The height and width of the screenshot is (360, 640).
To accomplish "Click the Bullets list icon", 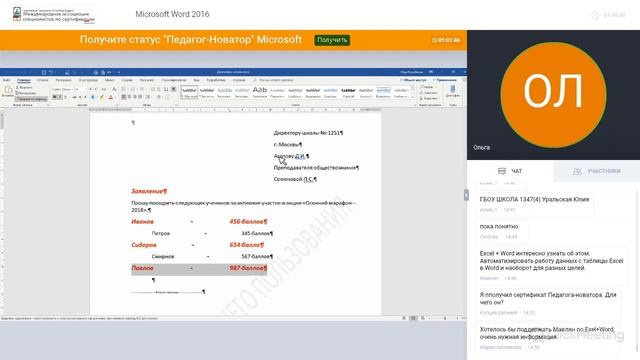I will [124, 89].
